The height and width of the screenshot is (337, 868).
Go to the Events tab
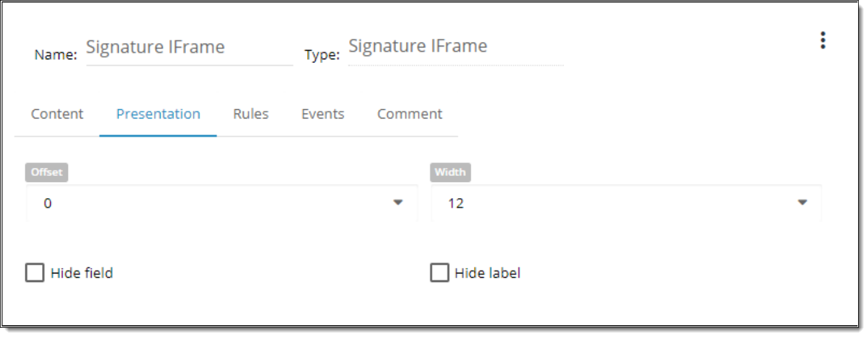click(x=322, y=114)
